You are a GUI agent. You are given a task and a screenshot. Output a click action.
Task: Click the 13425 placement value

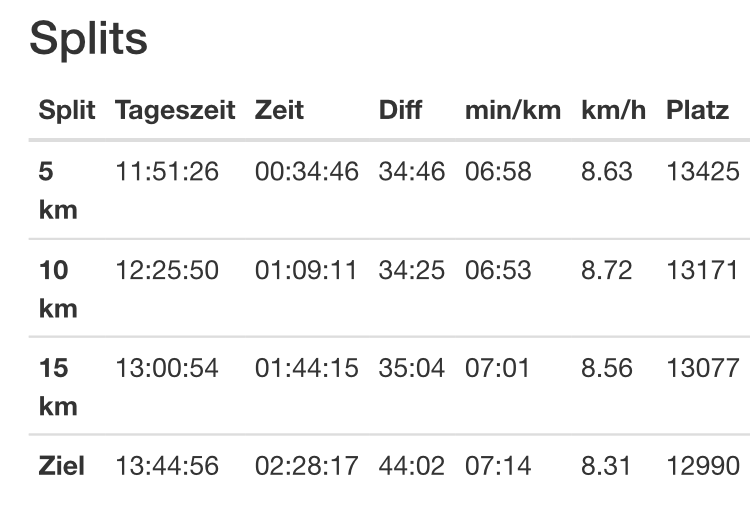coord(703,172)
